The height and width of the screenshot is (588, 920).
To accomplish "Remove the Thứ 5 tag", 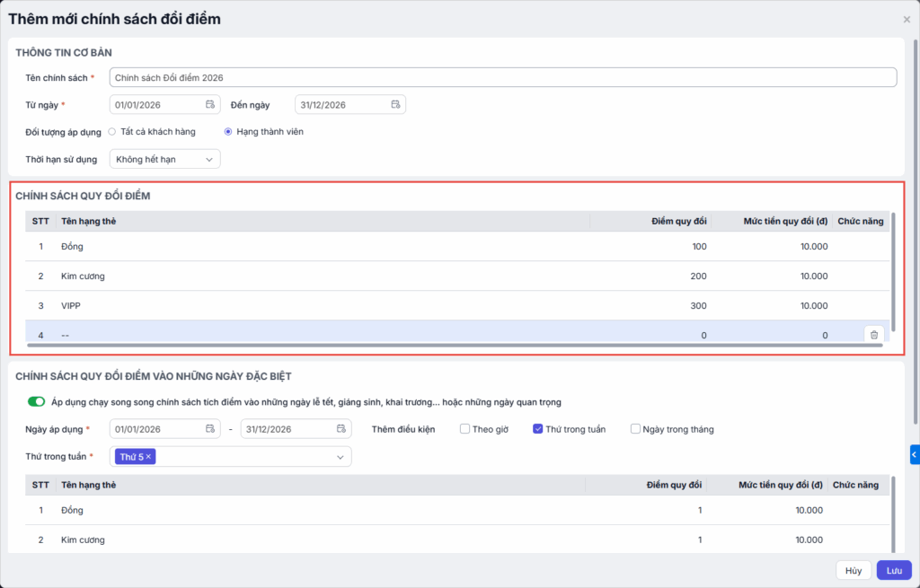I will coord(149,457).
